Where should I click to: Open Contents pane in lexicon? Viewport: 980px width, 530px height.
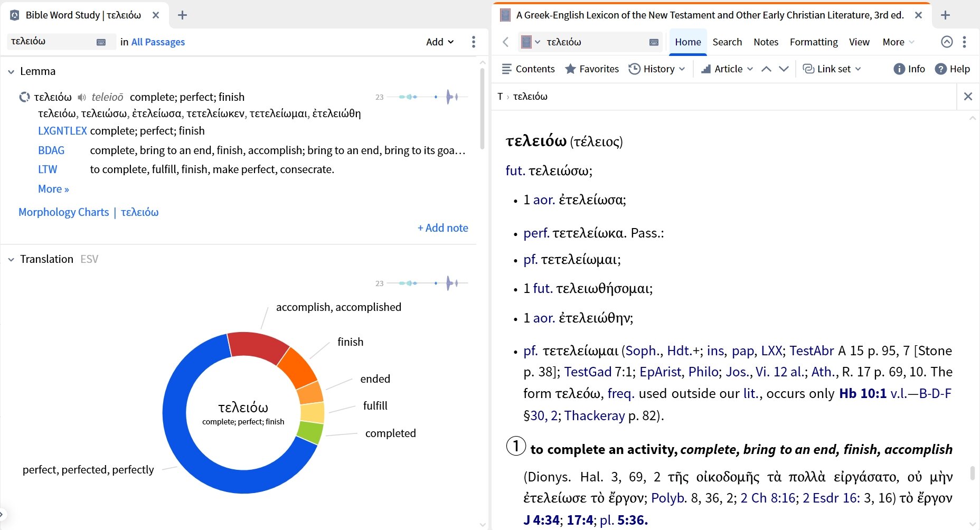coord(528,69)
